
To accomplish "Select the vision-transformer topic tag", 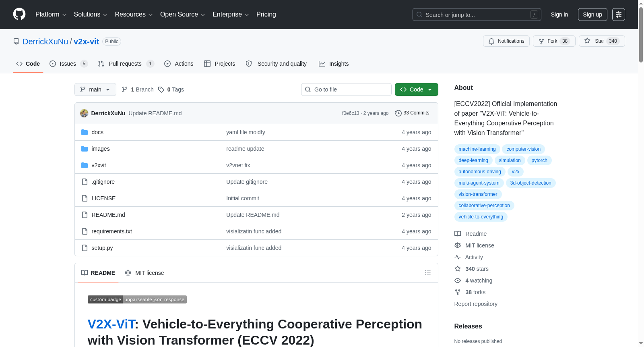I will click(x=478, y=194).
